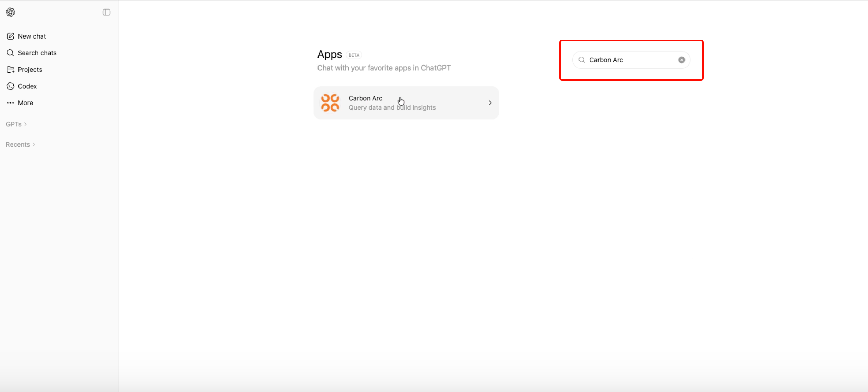This screenshot has width=868, height=392.
Task: Show More sidebar options
Action: click(x=20, y=103)
